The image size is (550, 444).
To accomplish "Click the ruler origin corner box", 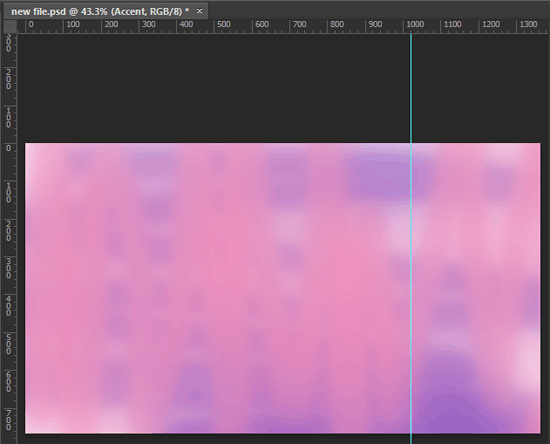I will (10, 26).
